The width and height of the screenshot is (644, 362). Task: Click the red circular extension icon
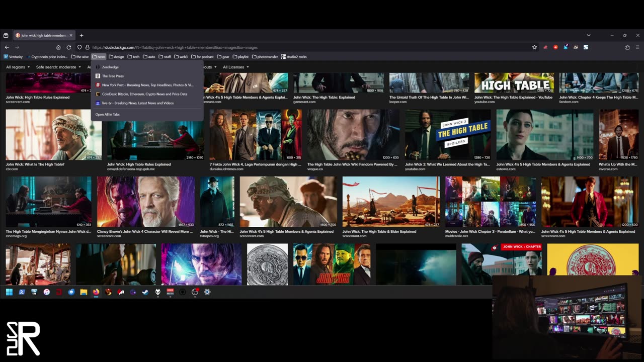(555, 47)
